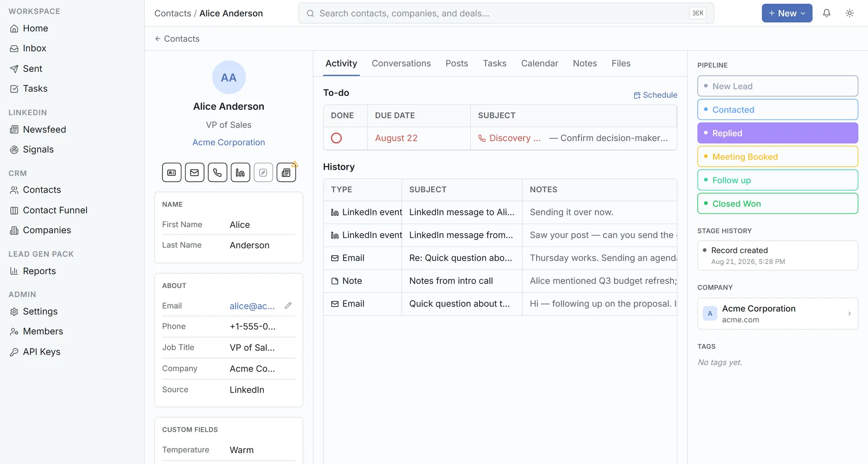Set pipeline stage to Follow up
The height and width of the screenshot is (464, 868).
(777, 180)
